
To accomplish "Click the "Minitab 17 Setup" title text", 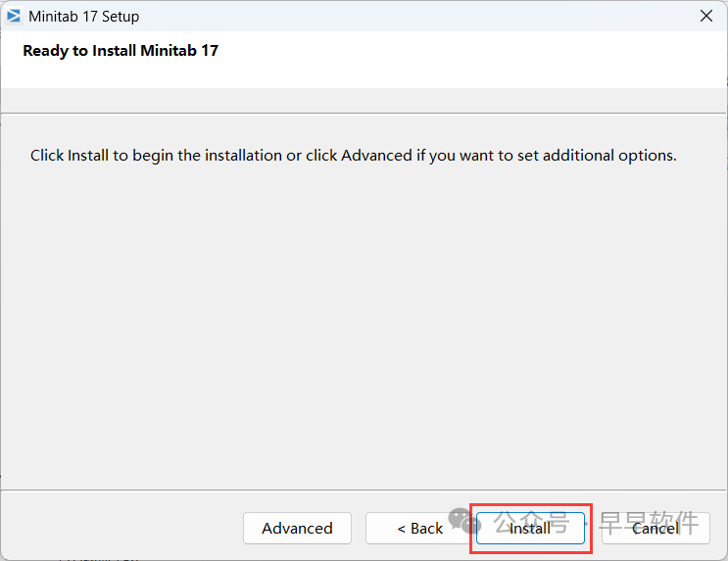I will 84,16.
